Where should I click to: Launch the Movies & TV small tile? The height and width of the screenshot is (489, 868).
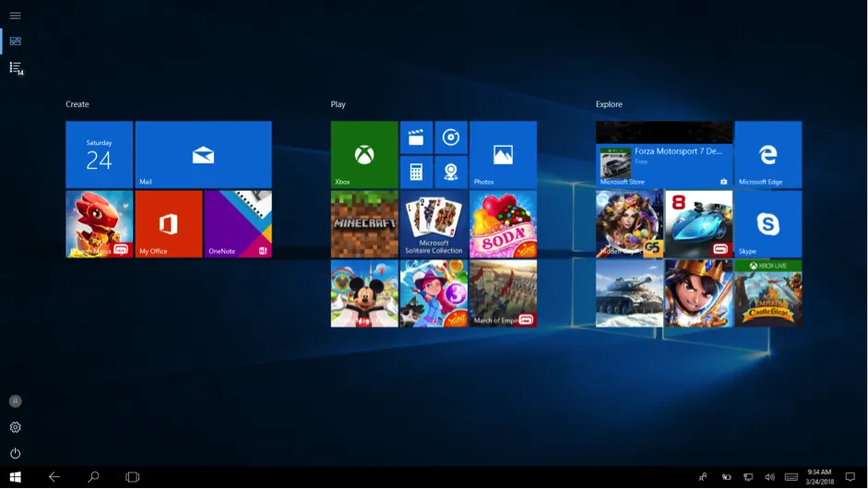(x=416, y=137)
